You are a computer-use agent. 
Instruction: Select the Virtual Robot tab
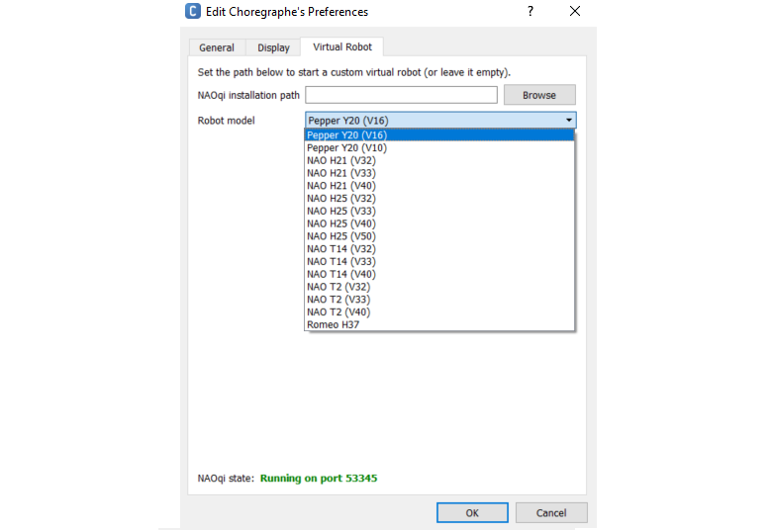(342, 46)
